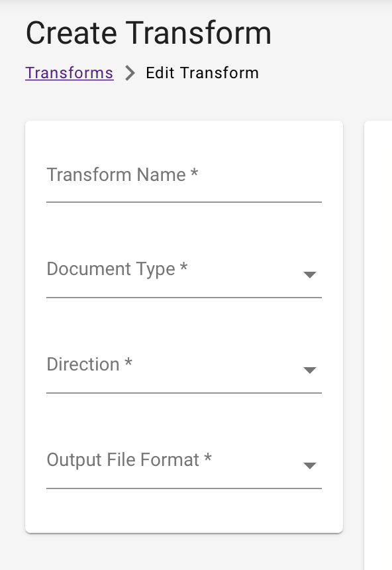Select the Edit Transform breadcrumb item
The width and height of the screenshot is (392, 570).
(202, 73)
